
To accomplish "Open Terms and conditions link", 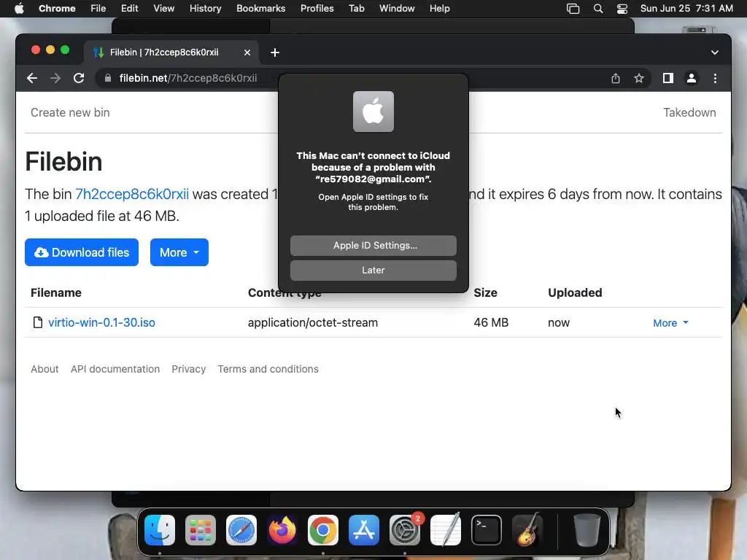I will coord(268,369).
